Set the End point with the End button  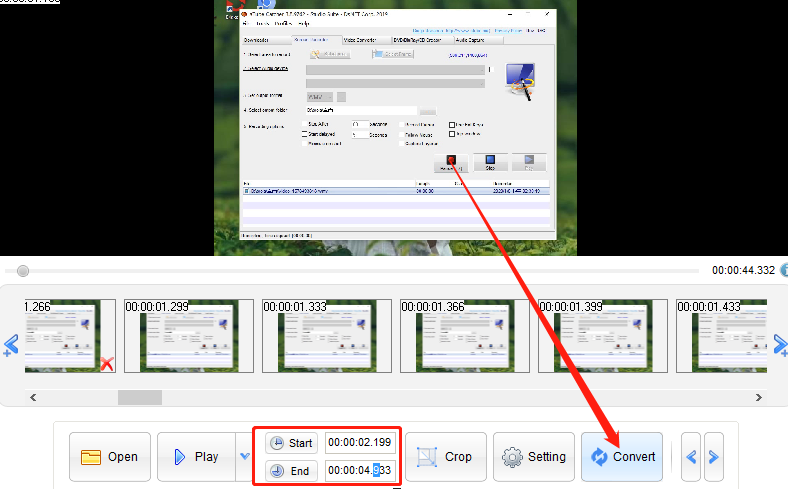click(x=291, y=471)
